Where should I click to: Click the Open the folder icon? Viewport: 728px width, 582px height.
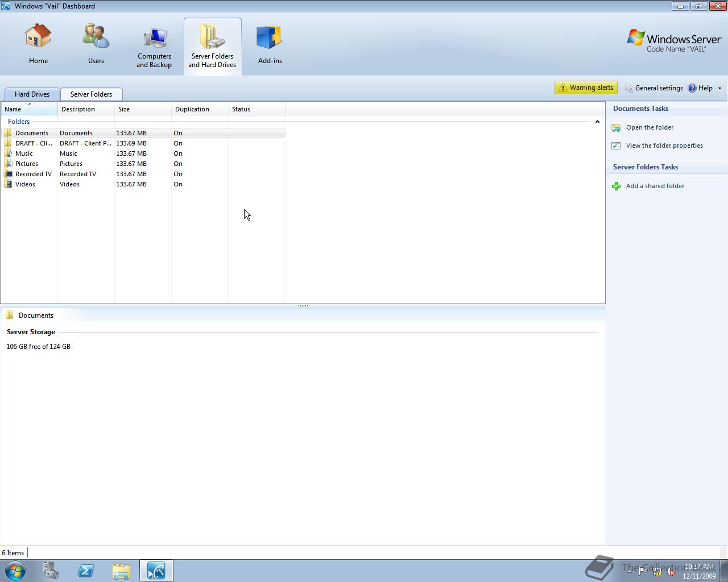tap(616, 128)
